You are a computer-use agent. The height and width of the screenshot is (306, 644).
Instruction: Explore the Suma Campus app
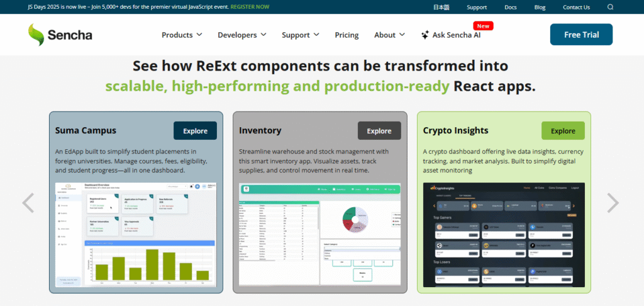[195, 131]
